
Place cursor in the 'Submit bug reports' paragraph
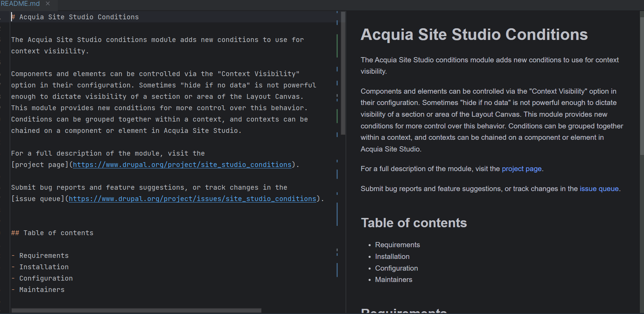138,187
